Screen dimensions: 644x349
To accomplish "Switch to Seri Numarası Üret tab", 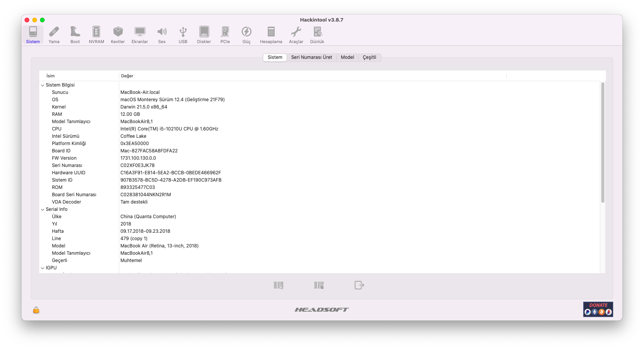I will tap(312, 57).
